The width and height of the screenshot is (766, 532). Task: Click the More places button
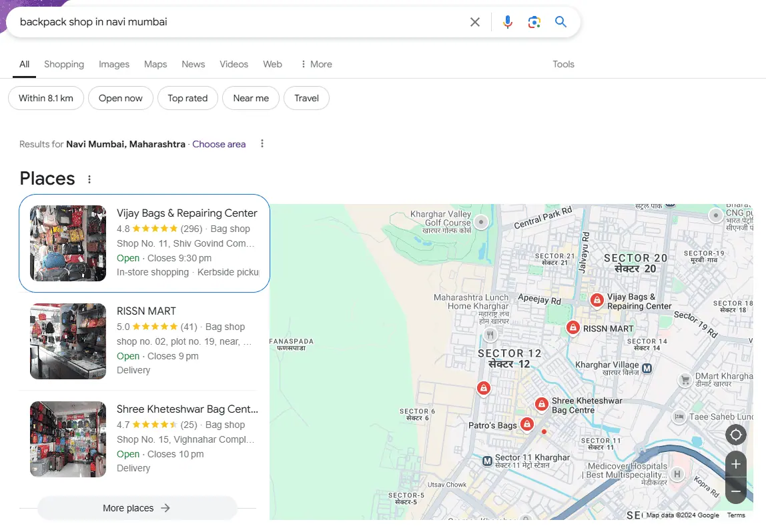tap(137, 508)
